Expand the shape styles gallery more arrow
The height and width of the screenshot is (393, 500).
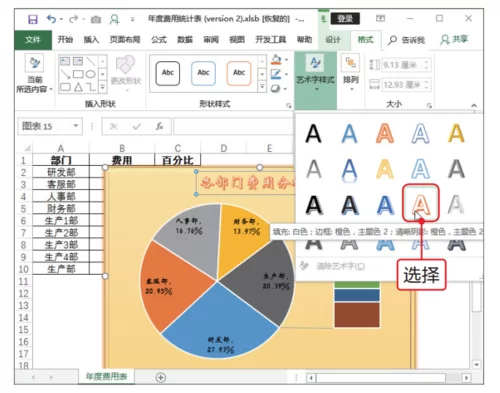262,87
